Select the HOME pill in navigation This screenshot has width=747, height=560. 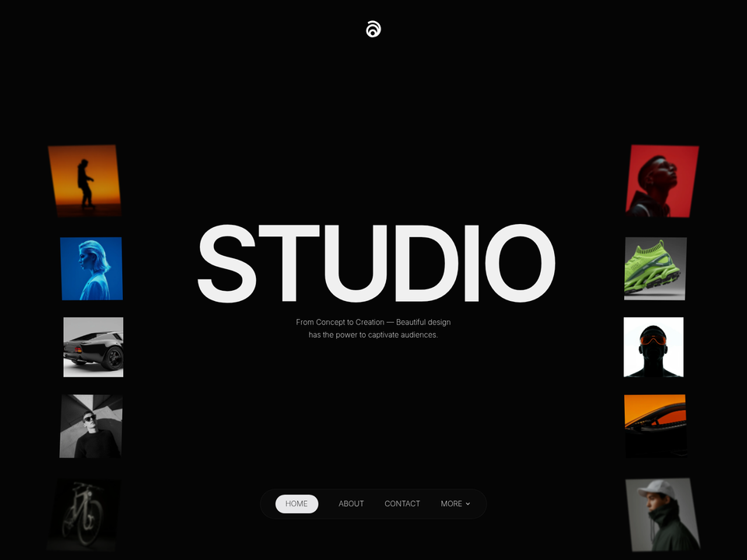click(x=296, y=504)
